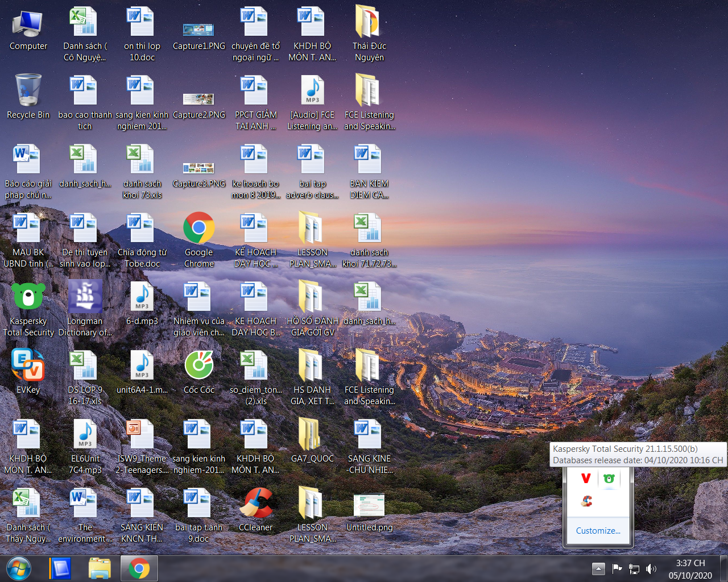Collapse the hidden icons arrow on taskbar
The width and height of the screenshot is (728, 582).
pos(598,568)
